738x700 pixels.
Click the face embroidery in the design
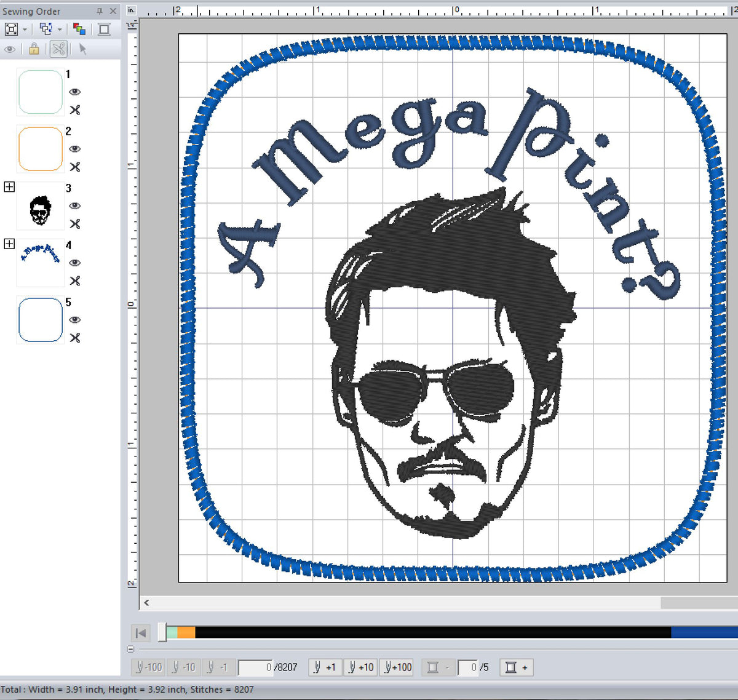452,363
